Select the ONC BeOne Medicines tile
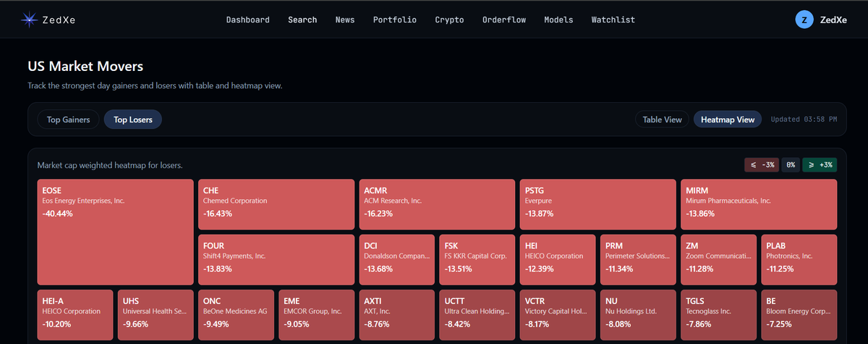This screenshot has height=344, width=868. [x=236, y=315]
